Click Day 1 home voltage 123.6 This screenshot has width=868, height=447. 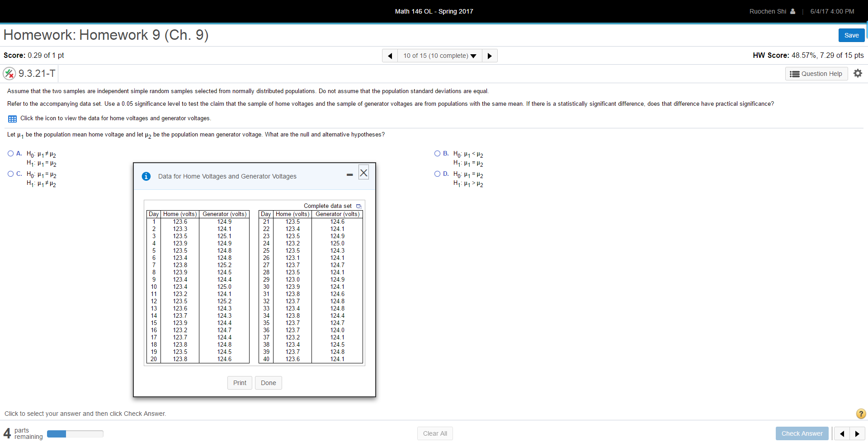coord(180,222)
